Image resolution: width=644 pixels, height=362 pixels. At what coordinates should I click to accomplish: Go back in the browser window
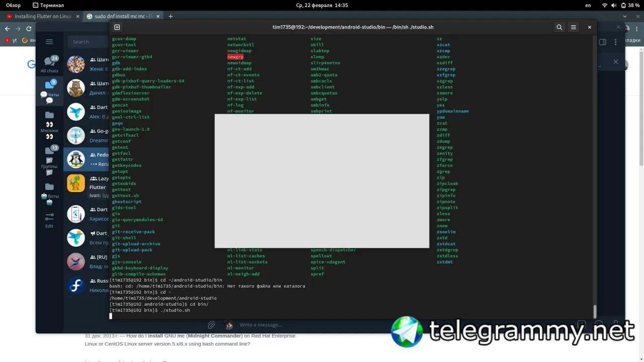pos(8,29)
